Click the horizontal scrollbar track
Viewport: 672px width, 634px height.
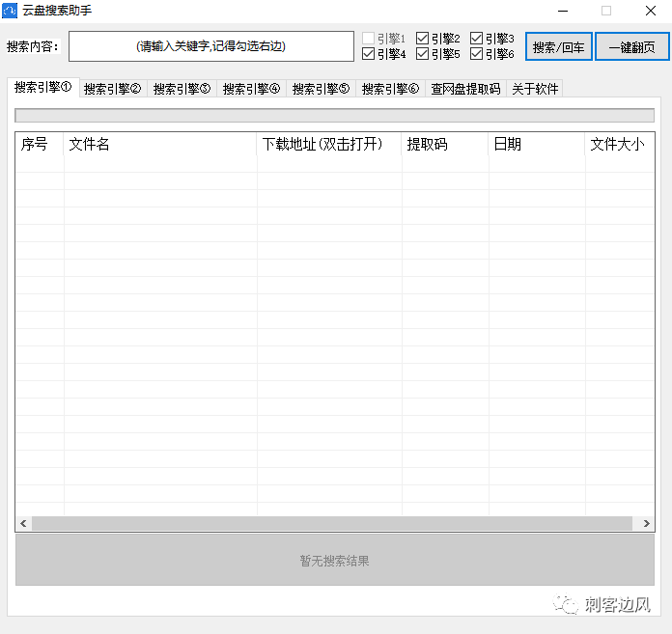coord(332,523)
